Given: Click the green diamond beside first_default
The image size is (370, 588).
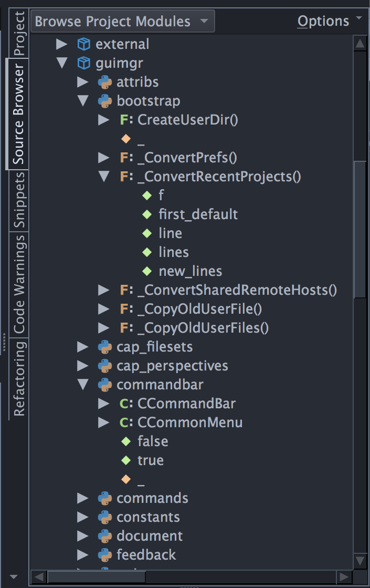Looking at the screenshot, I should (x=147, y=214).
